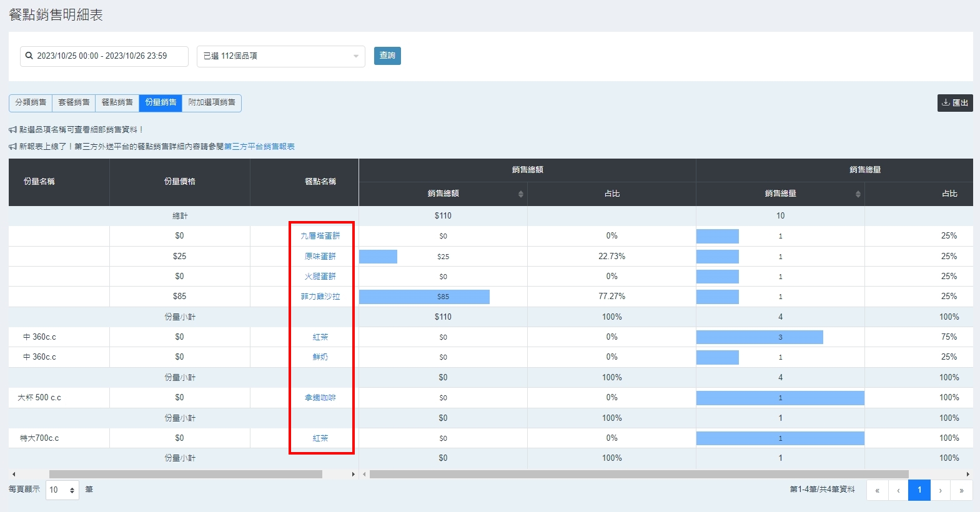
Task: Sort by the 銷售總量 column sort icon
Action: [x=858, y=194]
